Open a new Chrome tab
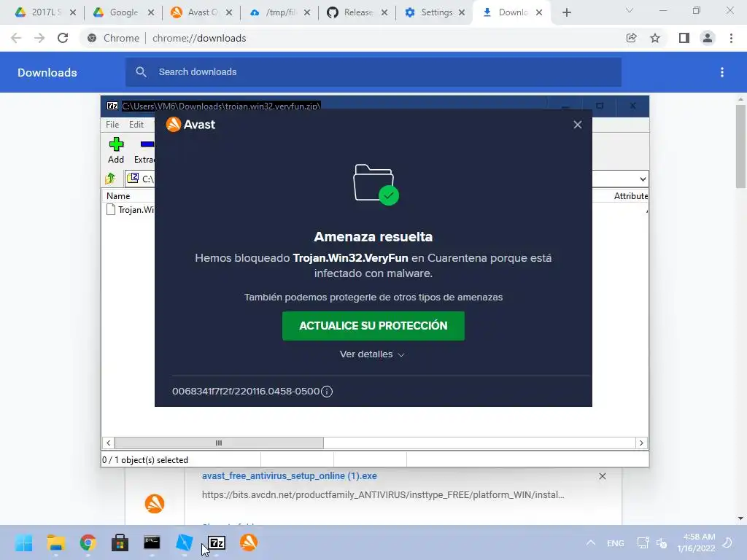The height and width of the screenshot is (560, 747). (x=566, y=13)
